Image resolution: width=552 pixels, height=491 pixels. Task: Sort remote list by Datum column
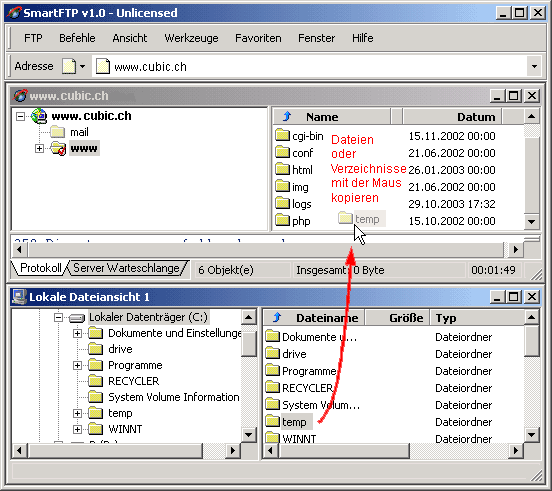pyautogui.click(x=452, y=117)
